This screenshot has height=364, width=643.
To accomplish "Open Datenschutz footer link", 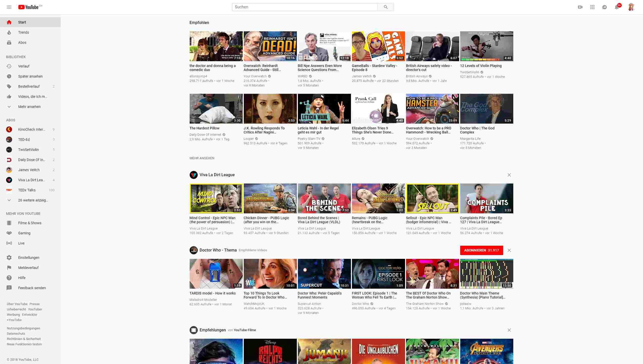I will (16, 334).
